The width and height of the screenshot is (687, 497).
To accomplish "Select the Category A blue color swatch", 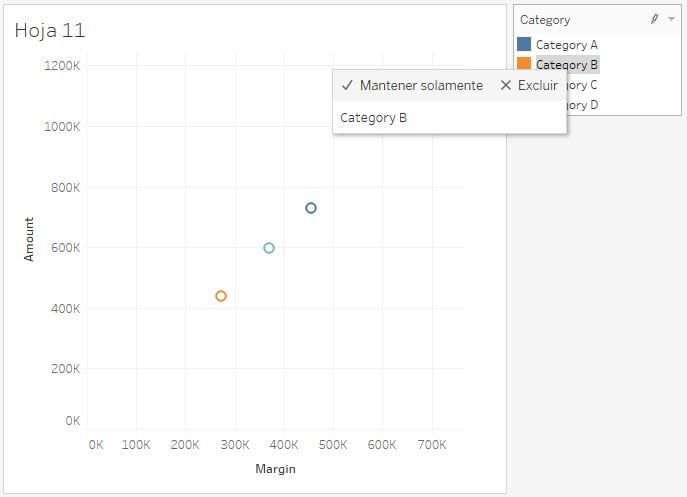I will 524,45.
